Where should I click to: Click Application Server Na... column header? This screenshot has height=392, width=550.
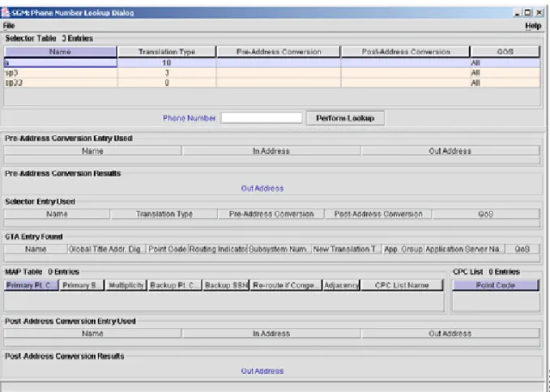point(465,249)
